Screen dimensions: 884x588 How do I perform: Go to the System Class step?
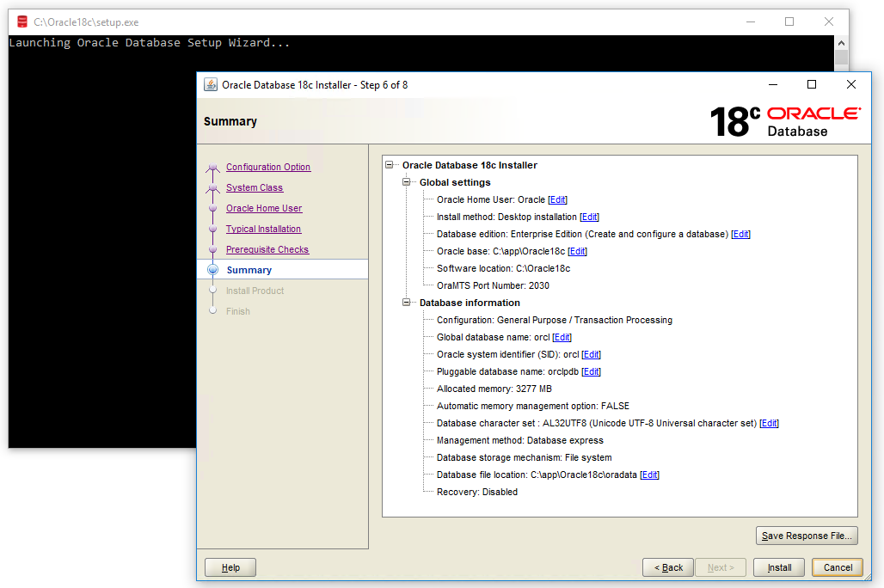[x=255, y=187]
